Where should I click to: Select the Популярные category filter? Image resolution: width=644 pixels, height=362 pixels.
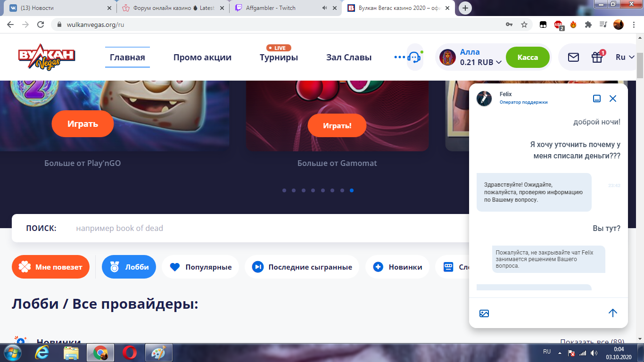[x=200, y=267]
